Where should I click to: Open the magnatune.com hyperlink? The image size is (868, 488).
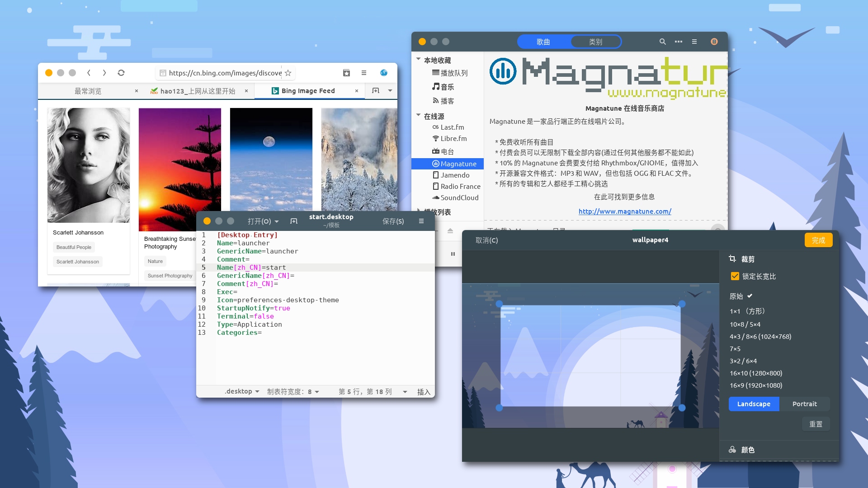click(x=625, y=211)
